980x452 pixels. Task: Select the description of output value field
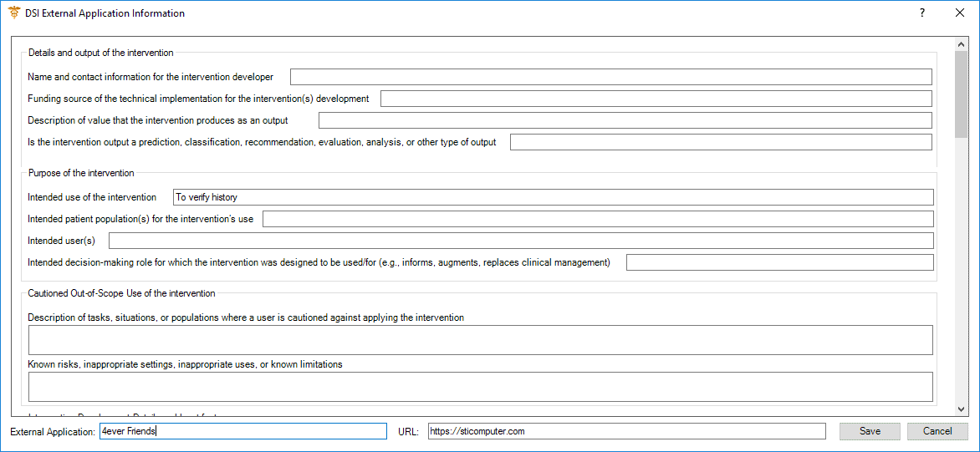coord(625,120)
